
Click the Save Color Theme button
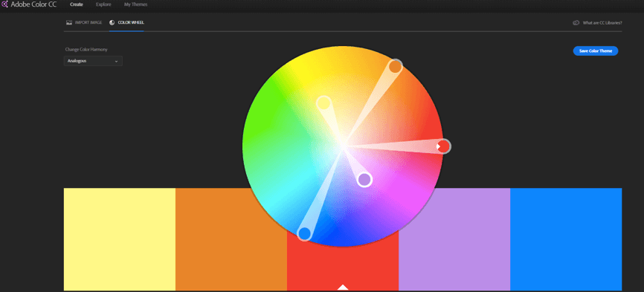[x=596, y=51]
